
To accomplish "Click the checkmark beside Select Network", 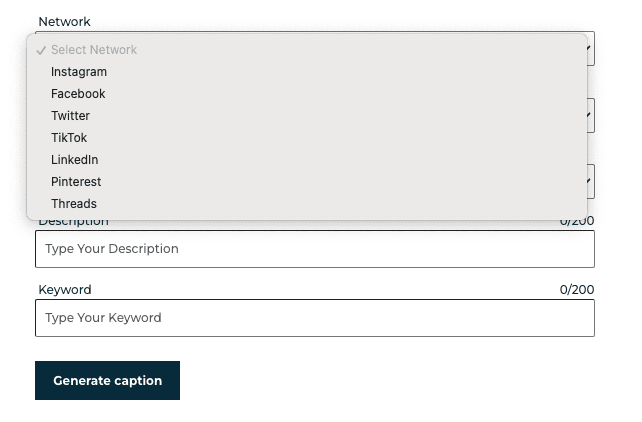I will click(41, 50).
